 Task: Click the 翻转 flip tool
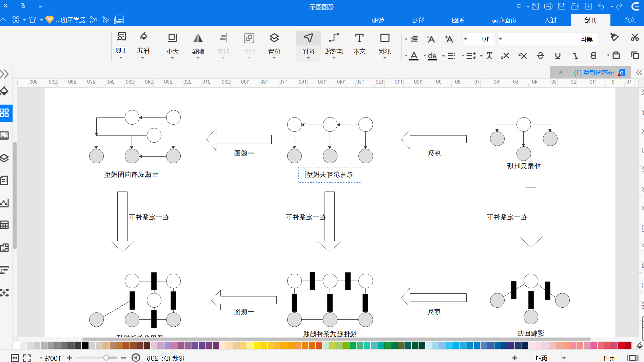(198, 43)
